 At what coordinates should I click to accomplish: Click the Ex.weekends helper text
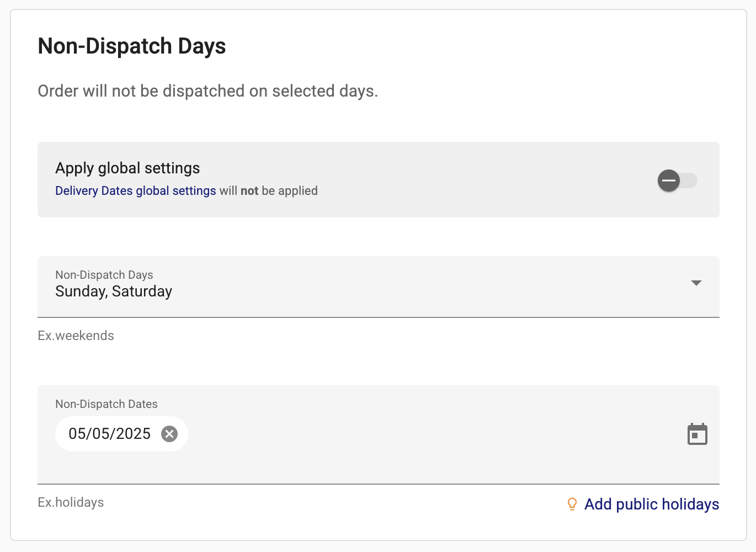76,336
